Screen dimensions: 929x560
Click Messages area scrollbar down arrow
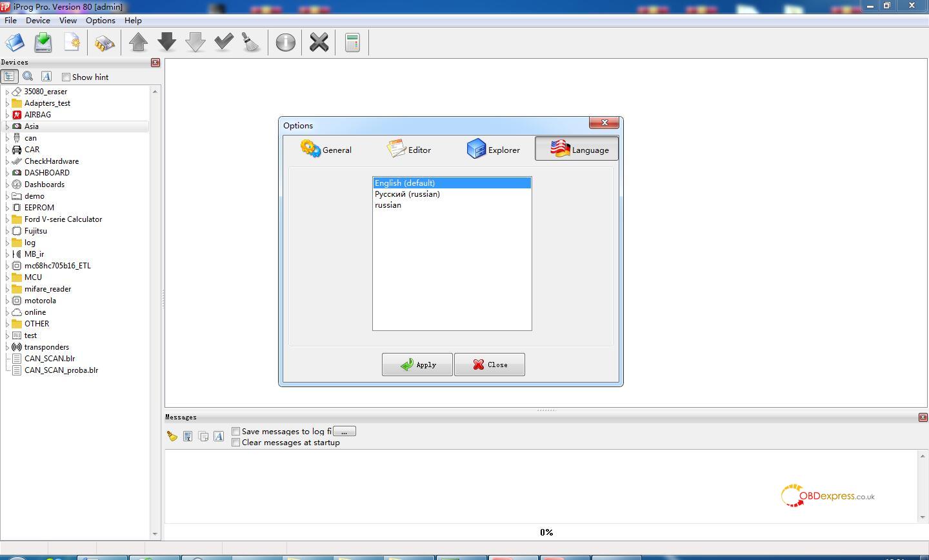point(923,517)
